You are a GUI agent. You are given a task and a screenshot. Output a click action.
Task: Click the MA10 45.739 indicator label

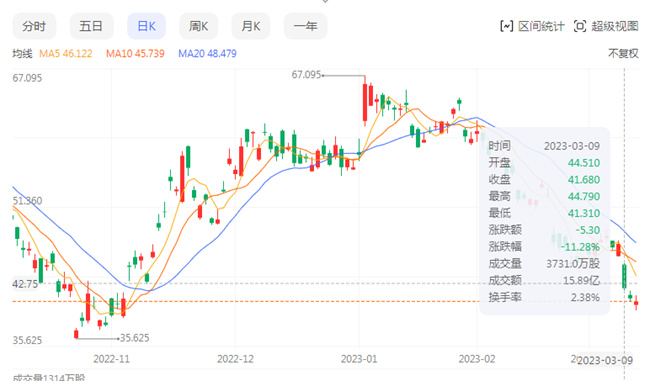(x=135, y=53)
